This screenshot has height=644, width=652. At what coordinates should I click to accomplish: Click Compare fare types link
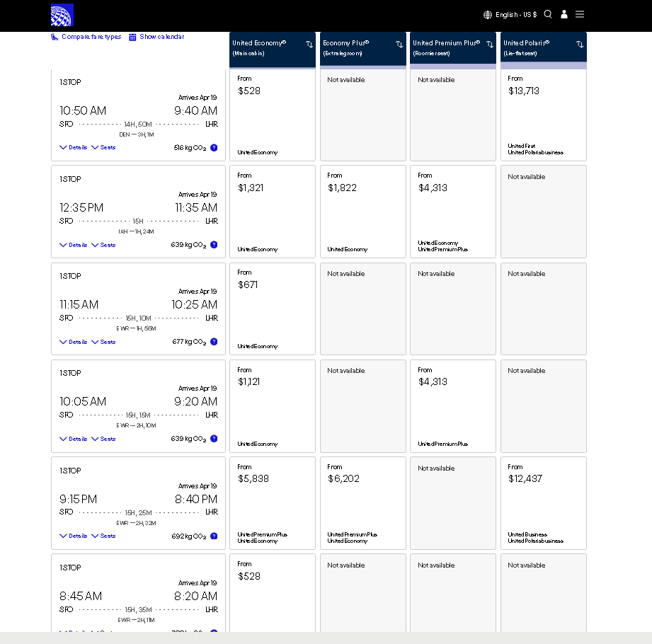[86, 37]
